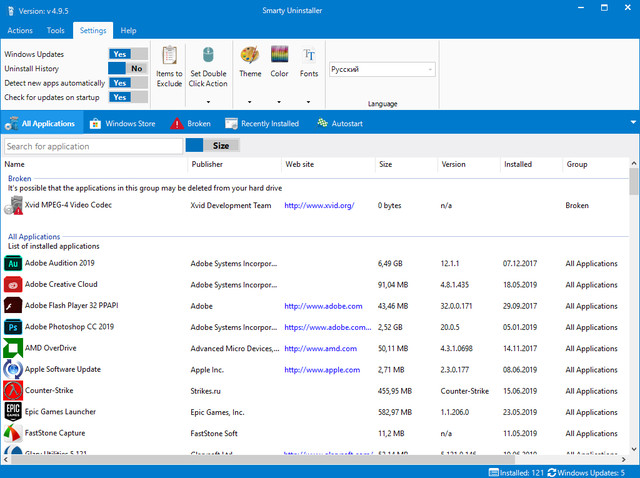Viewport: 640px width, 478px height.
Task: Open the Fonts icon
Action: click(x=309, y=54)
